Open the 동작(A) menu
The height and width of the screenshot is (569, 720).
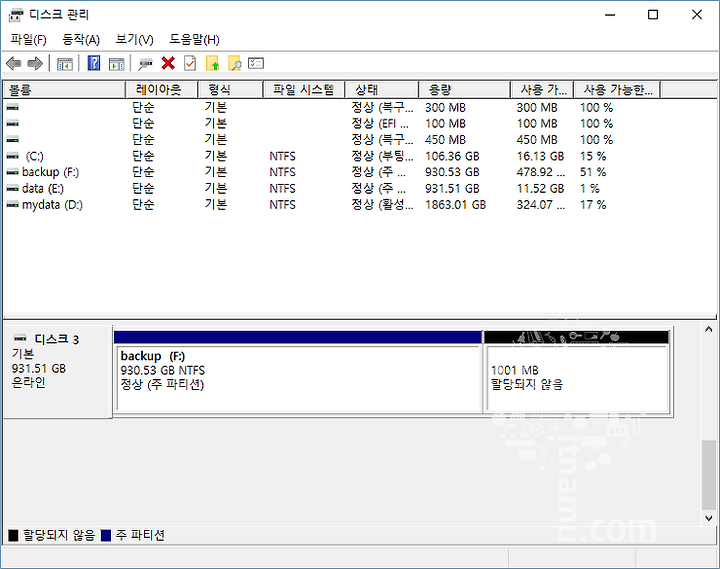(x=81, y=39)
